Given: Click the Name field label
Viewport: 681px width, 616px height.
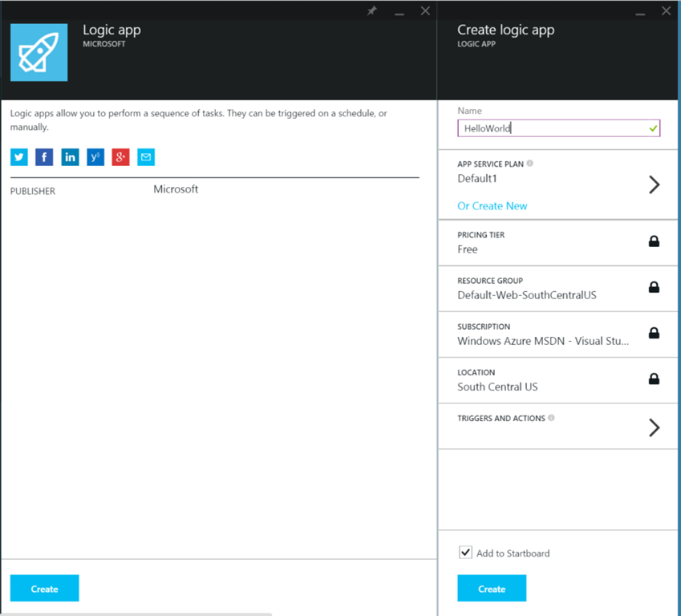Looking at the screenshot, I should point(469,111).
